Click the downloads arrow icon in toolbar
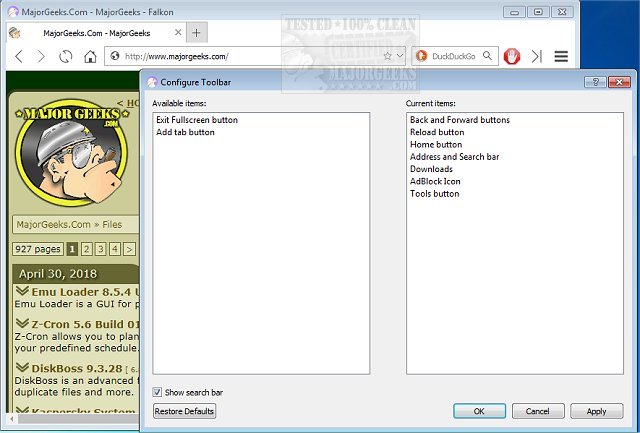The width and height of the screenshot is (640, 433). (537, 56)
